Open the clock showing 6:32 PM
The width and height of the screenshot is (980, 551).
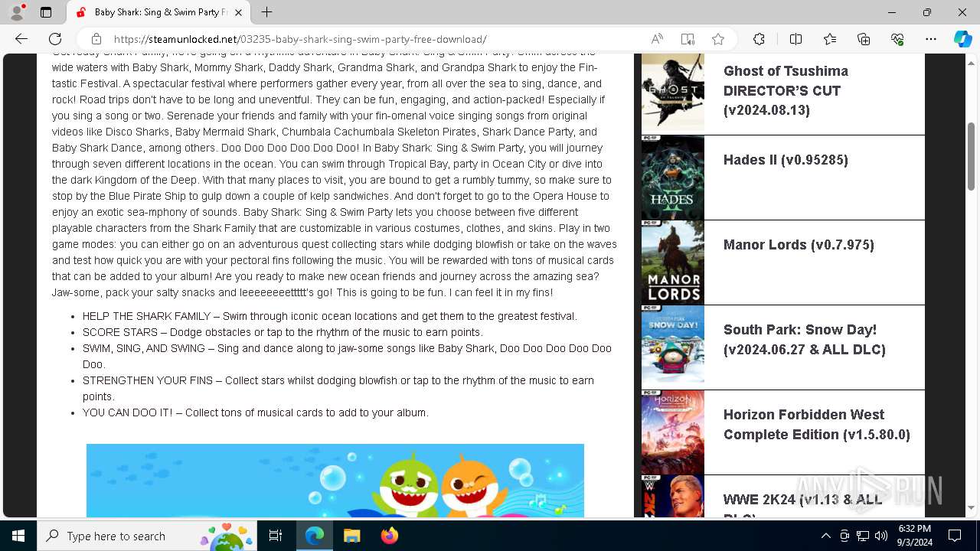[915, 536]
